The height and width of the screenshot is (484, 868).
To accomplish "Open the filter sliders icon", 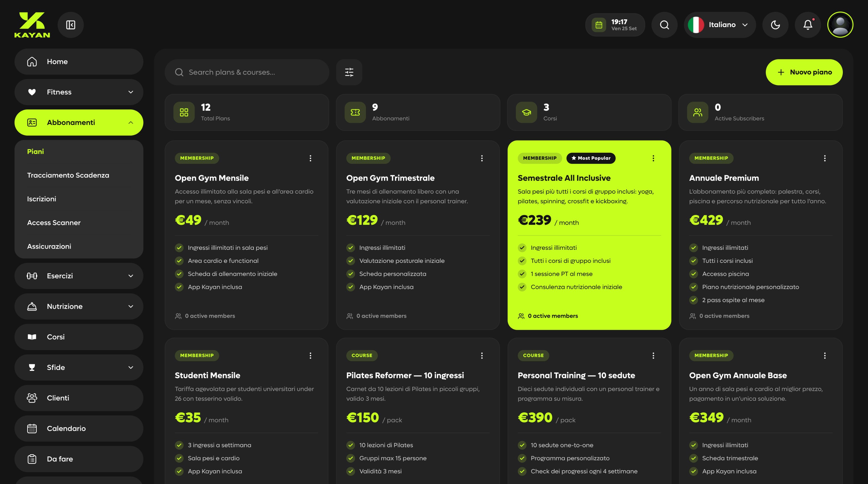I will coord(349,72).
